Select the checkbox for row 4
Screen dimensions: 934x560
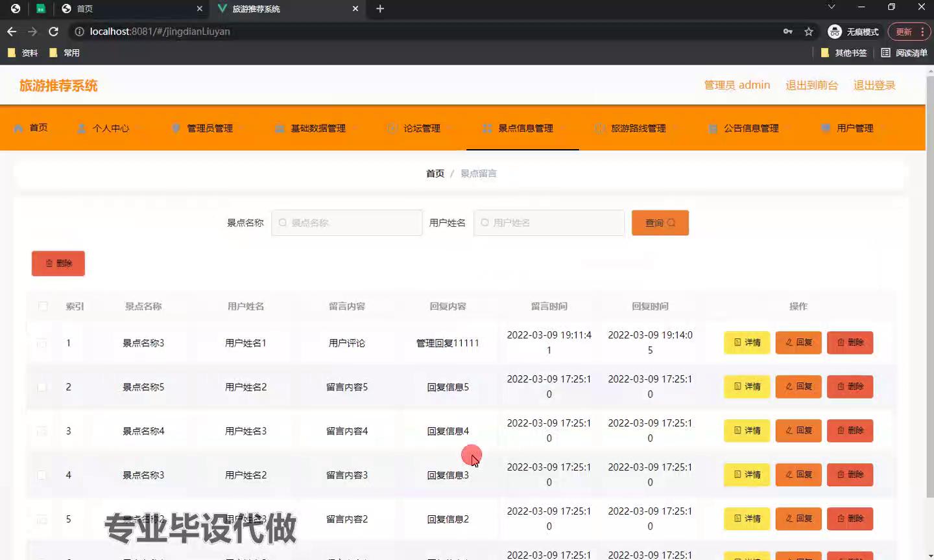click(42, 475)
